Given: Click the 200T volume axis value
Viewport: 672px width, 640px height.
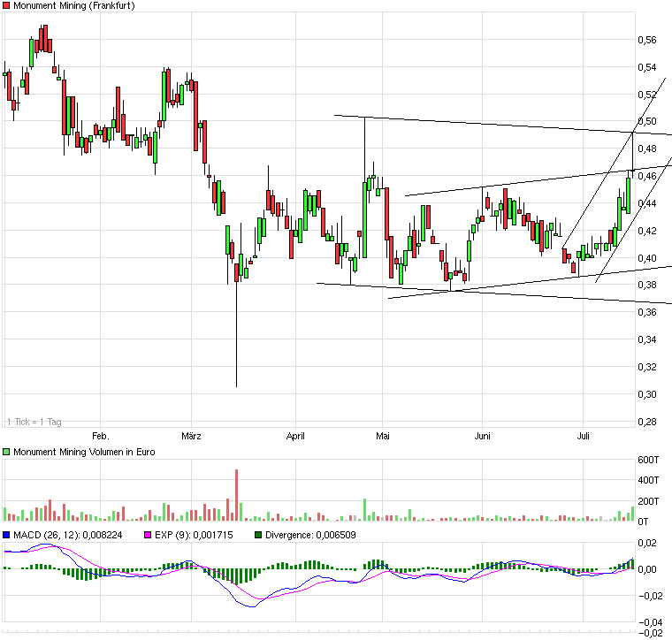Looking at the screenshot, I should tap(648, 501).
